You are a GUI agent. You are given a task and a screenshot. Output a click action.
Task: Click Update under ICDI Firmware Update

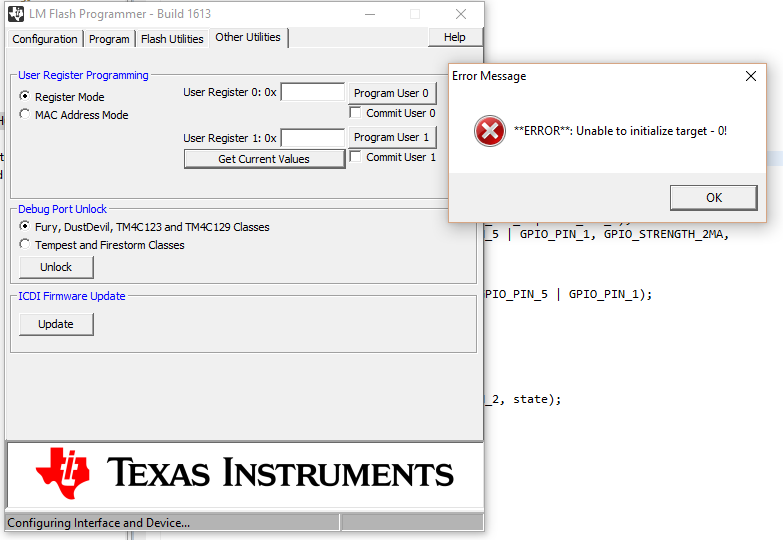tap(56, 324)
